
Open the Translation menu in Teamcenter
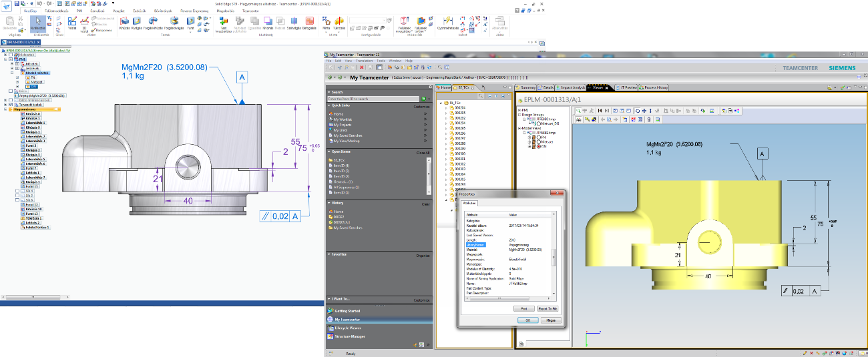pos(364,61)
